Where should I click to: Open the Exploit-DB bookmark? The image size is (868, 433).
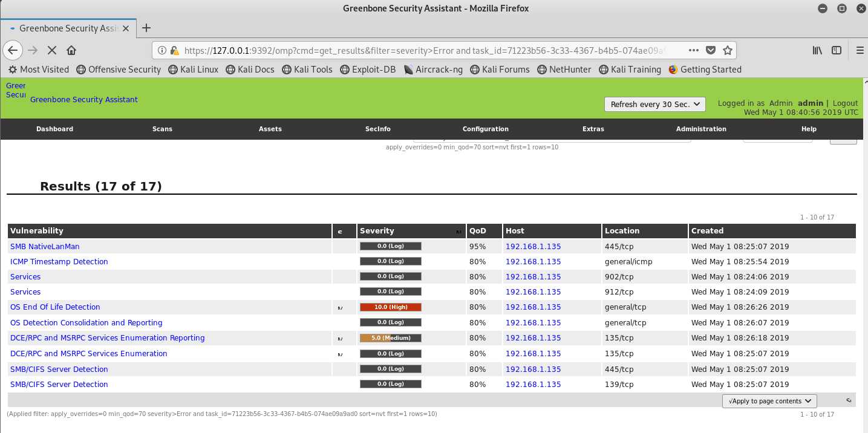pos(368,70)
